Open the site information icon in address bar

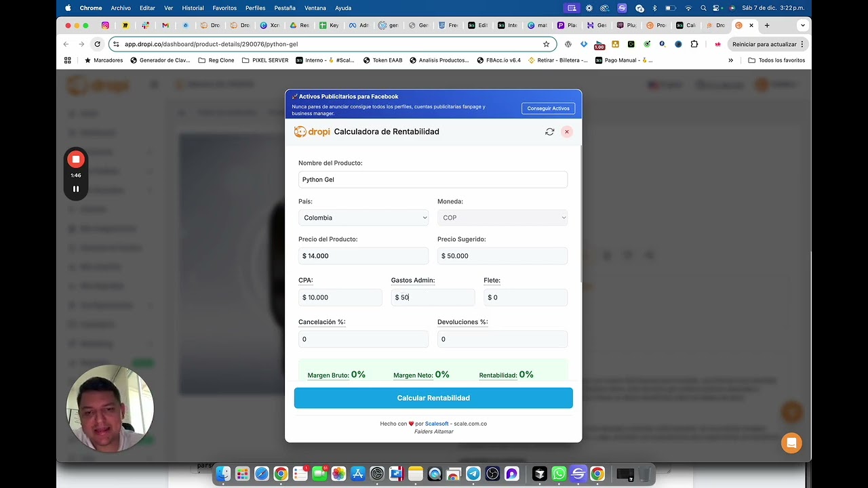116,44
